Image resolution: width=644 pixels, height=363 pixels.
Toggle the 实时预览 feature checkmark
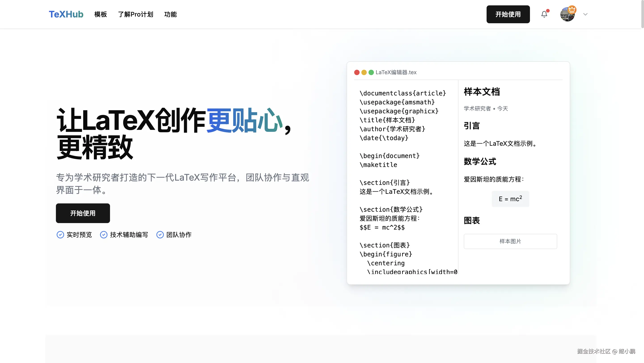tap(60, 235)
